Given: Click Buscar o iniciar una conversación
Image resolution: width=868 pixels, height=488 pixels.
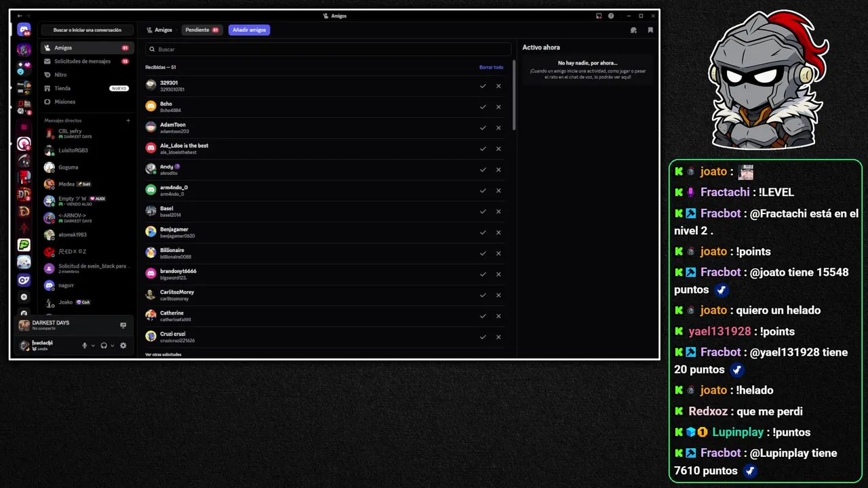Looking at the screenshot, I should click(x=87, y=30).
